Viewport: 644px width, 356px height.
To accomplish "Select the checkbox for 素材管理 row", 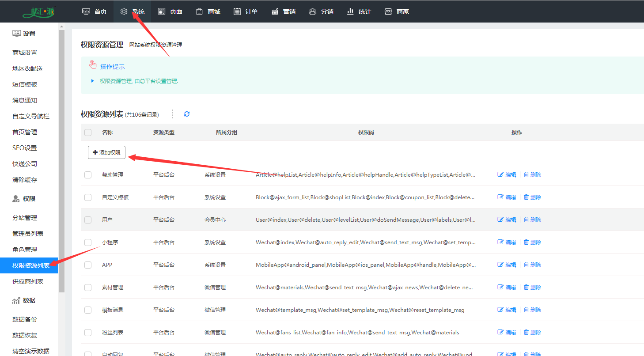I will tap(88, 288).
